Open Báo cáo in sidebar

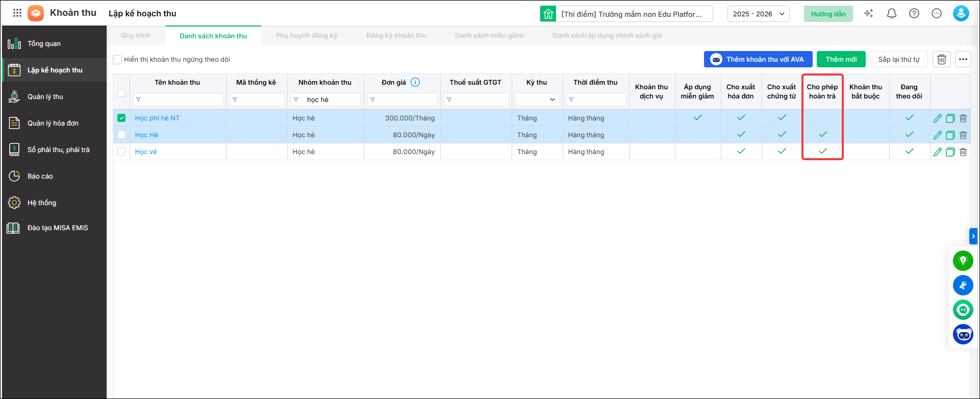point(55,176)
